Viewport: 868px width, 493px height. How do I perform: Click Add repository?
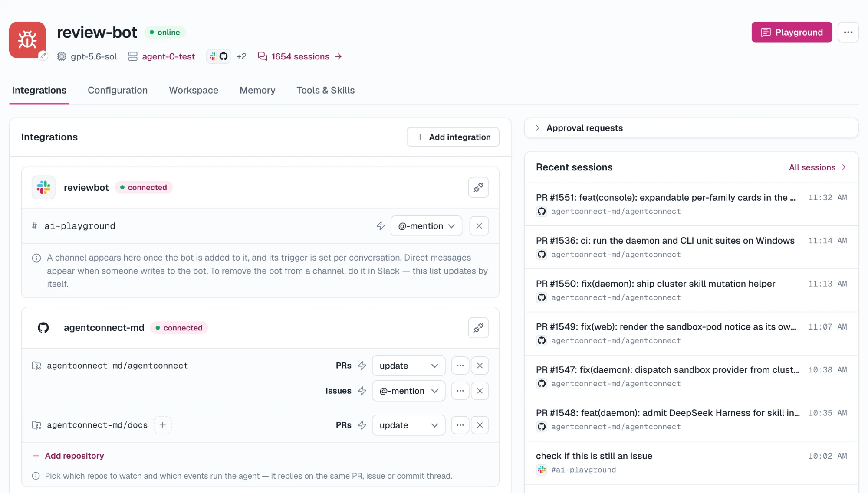[68, 456]
